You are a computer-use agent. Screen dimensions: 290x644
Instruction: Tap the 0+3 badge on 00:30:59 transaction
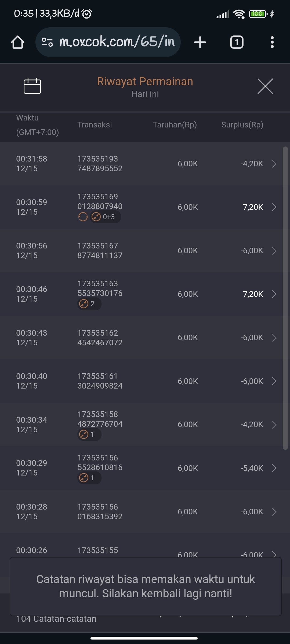click(105, 217)
